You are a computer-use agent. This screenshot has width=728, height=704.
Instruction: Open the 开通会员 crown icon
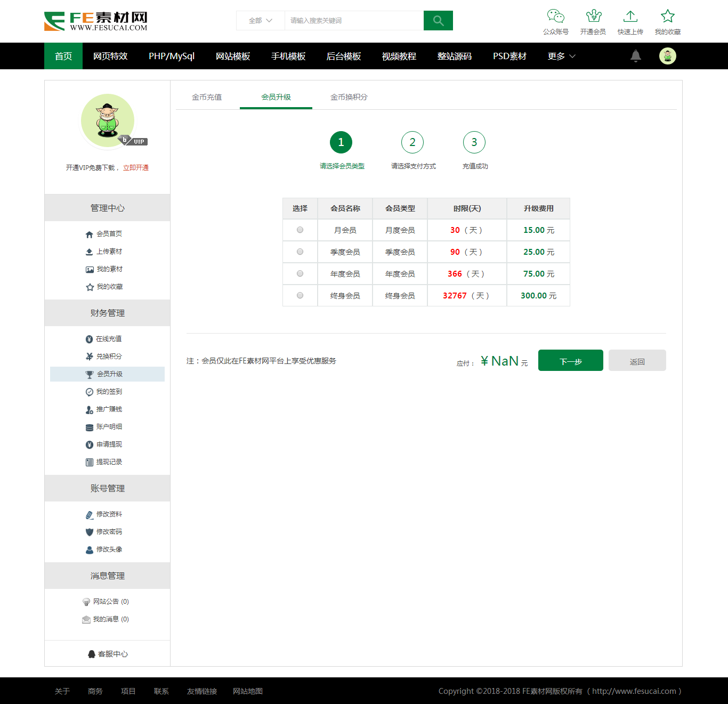(x=593, y=16)
